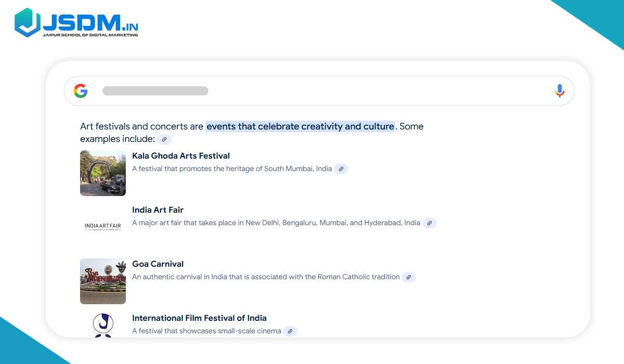This screenshot has height=364, width=624.
Task: Click the microphone voice search icon
Action: (560, 91)
